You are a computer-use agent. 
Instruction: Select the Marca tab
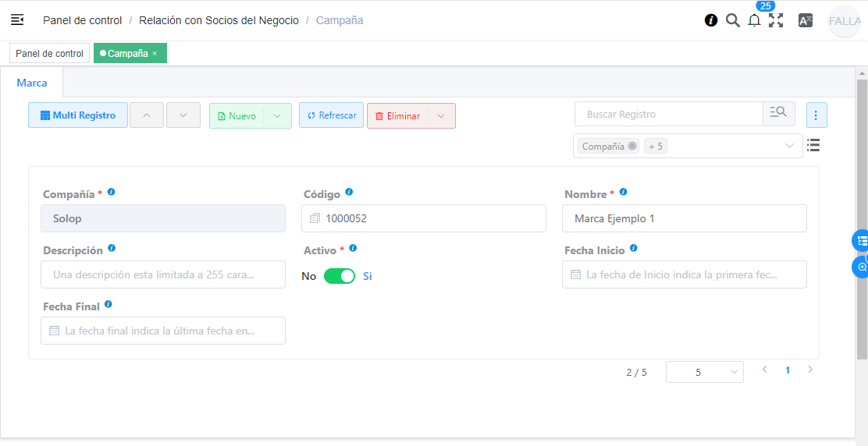[x=32, y=83]
